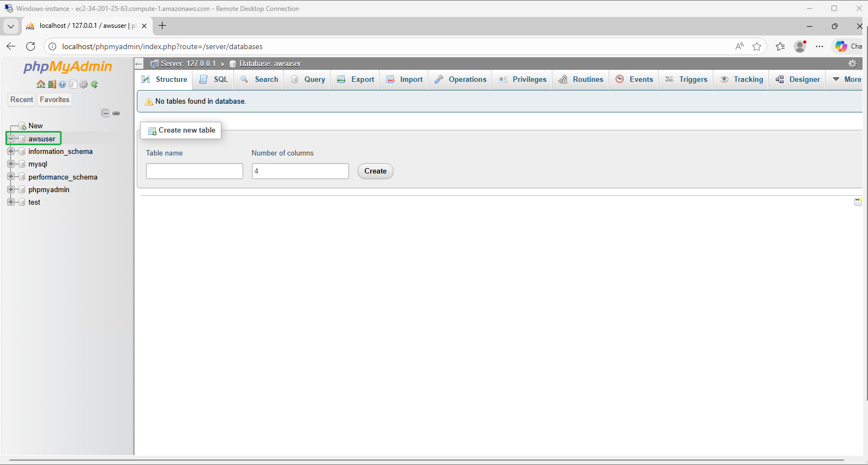Open the Tracking tab
Viewport: 868px width, 465px height.
tap(742, 79)
